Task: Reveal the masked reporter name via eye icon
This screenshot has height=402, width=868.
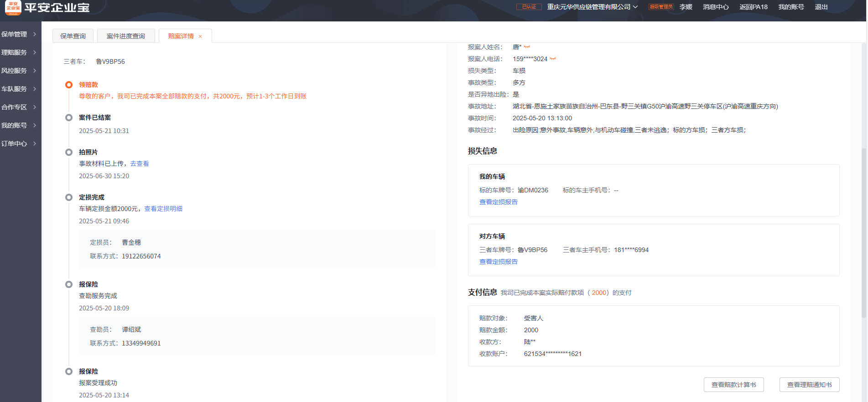Action: tap(527, 47)
